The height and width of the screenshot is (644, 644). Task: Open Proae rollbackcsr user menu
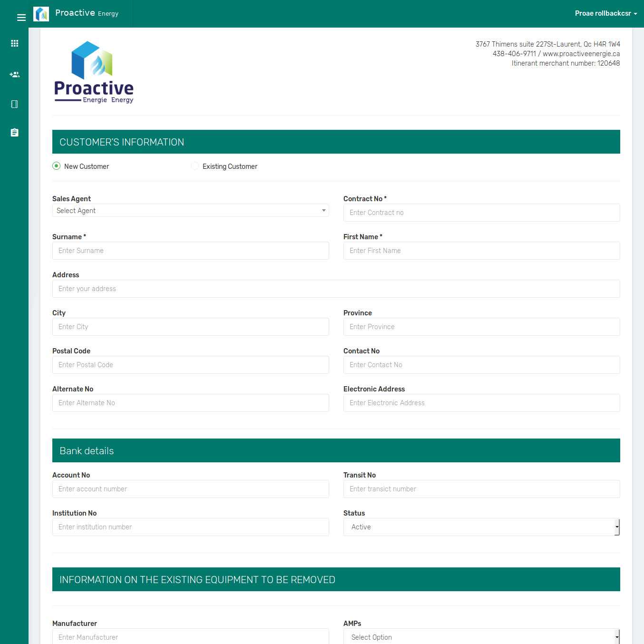click(x=606, y=13)
